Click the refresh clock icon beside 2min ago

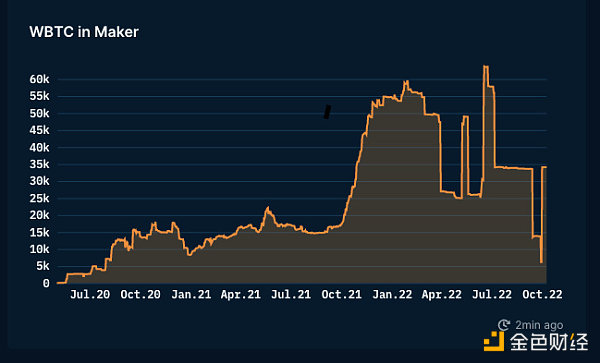pos(504,325)
